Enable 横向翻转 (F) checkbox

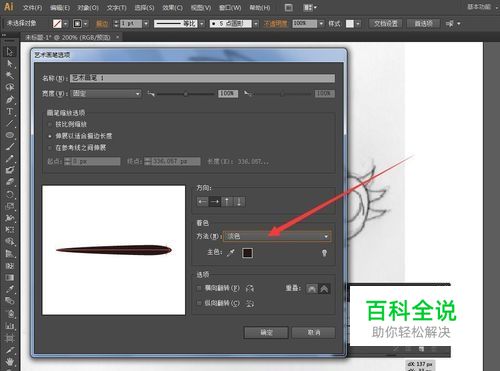pos(199,288)
